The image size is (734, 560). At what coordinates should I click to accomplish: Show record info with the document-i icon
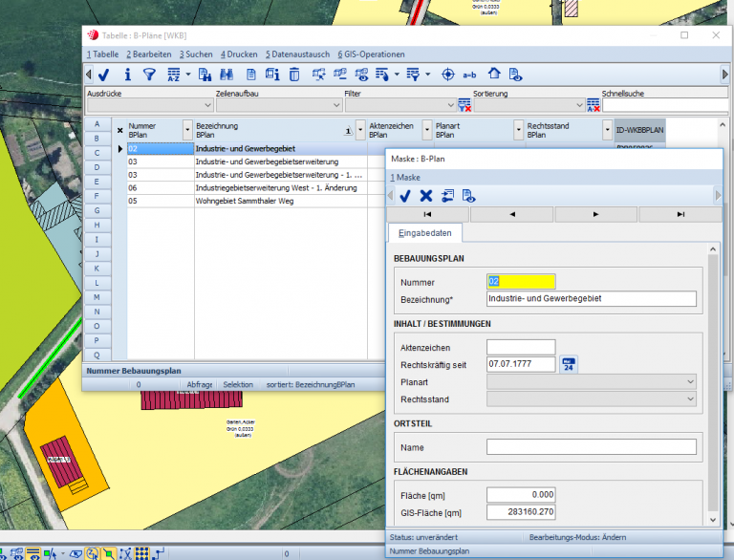tap(272, 75)
